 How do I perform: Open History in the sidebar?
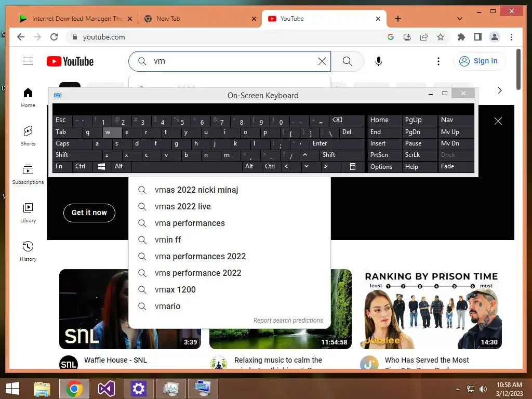point(28,251)
